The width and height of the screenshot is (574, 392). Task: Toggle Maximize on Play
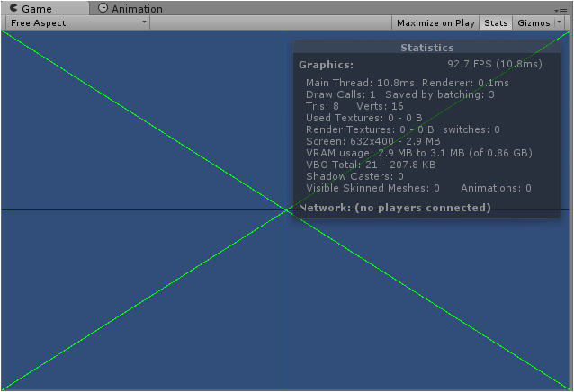435,23
